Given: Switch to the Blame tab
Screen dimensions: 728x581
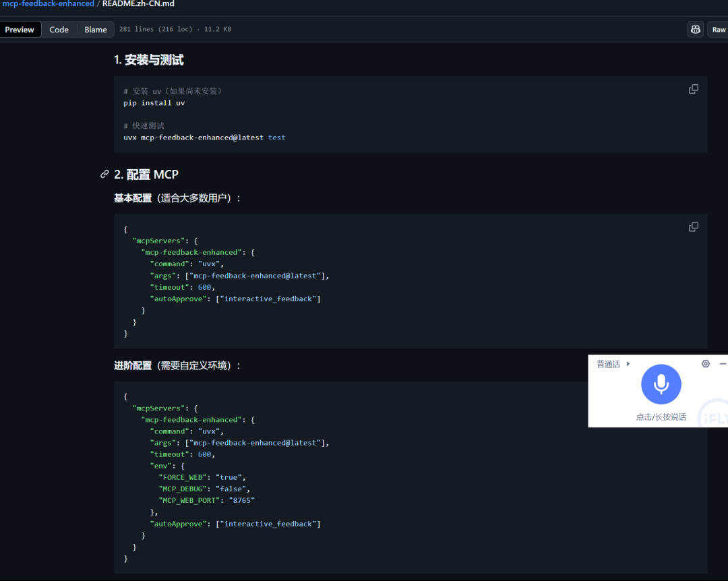Looking at the screenshot, I should (96, 30).
